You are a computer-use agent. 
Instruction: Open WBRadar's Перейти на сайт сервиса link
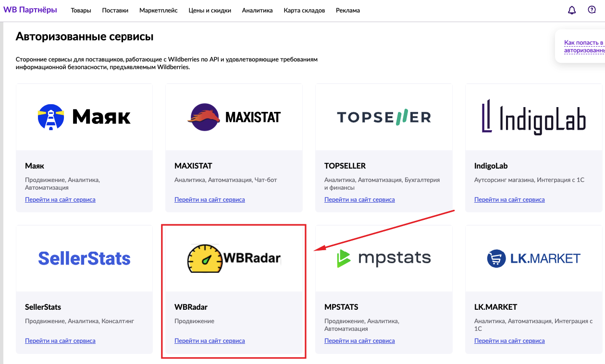210,341
